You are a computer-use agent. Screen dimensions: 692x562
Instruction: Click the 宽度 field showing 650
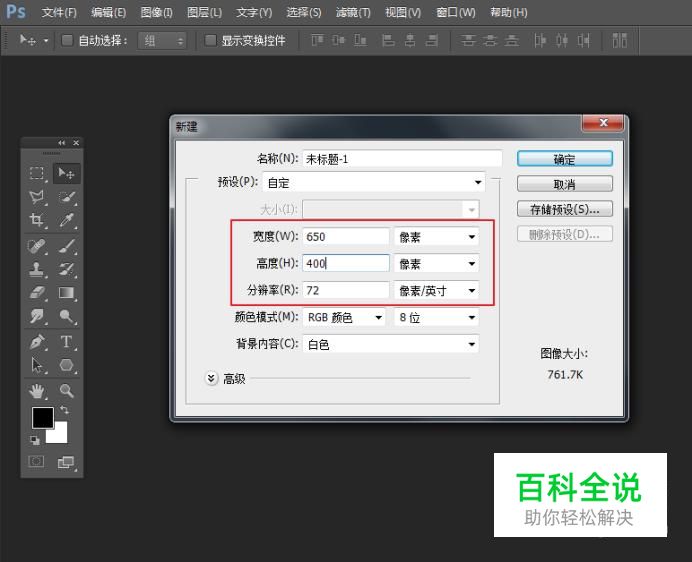point(346,237)
